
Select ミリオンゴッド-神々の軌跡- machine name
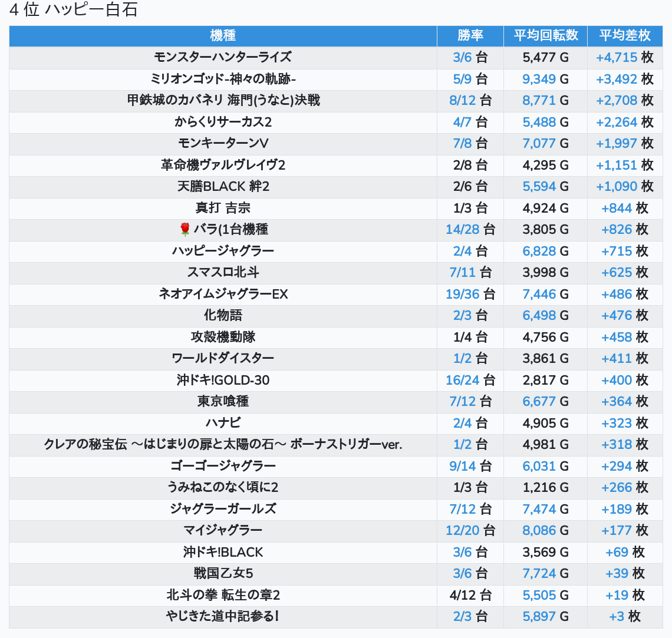[223, 79]
